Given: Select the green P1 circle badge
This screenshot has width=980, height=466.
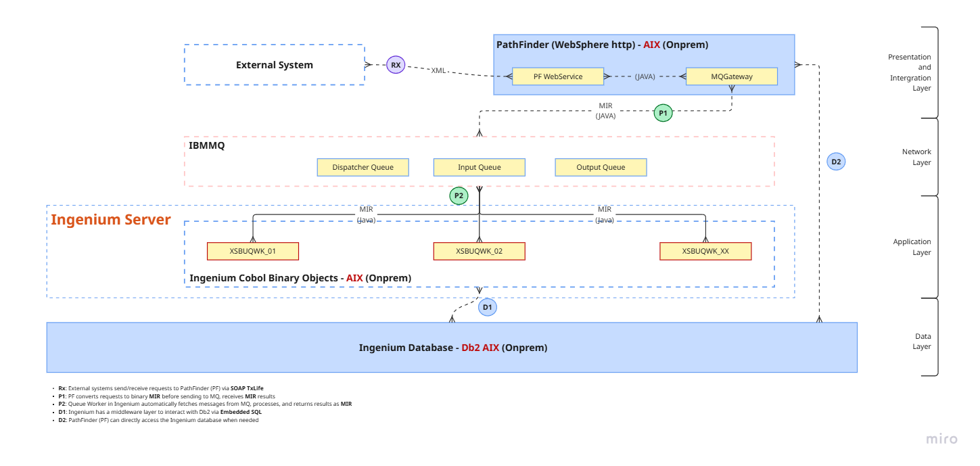Looking at the screenshot, I should tap(663, 113).
